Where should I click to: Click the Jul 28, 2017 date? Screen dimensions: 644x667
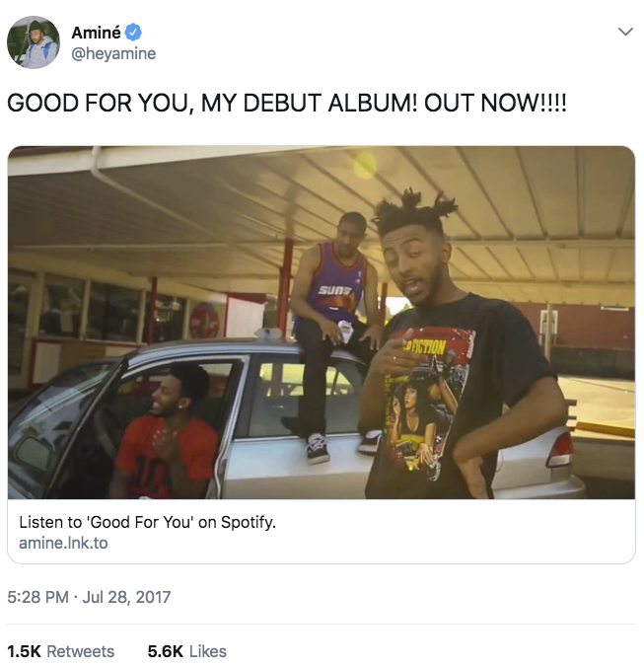tap(126, 597)
